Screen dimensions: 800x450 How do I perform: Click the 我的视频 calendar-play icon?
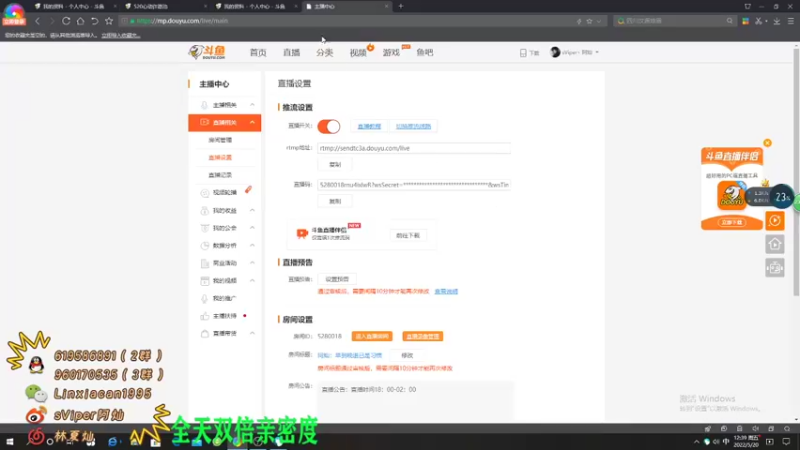point(204,281)
